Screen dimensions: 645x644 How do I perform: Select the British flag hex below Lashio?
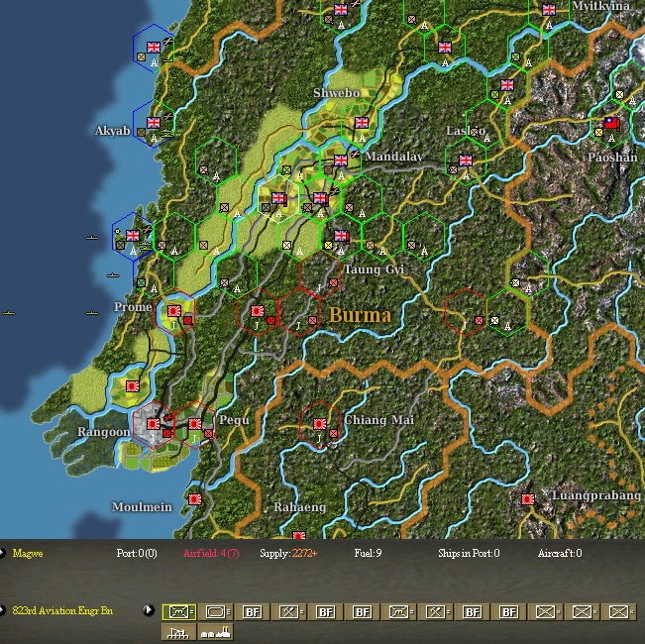pyautogui.click(x=466, y=160)
